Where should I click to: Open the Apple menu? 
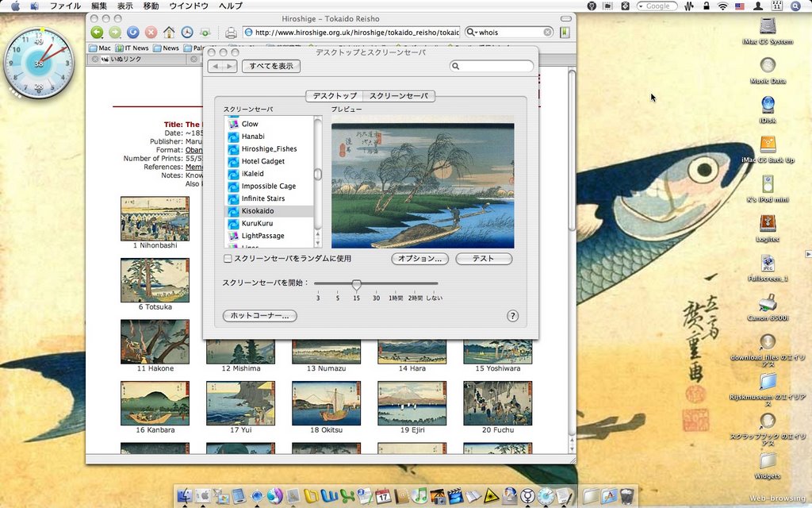(16, 6)
